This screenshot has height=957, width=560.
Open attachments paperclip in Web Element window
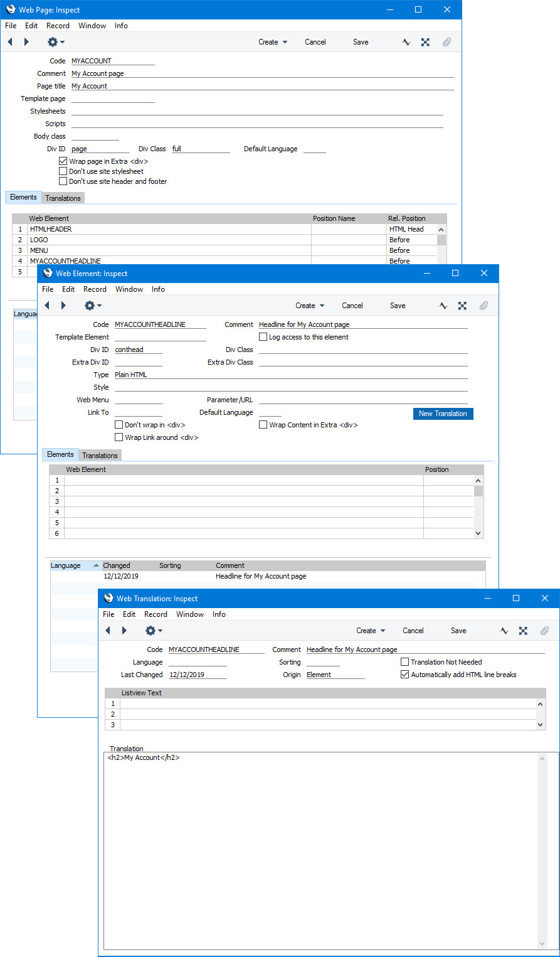pos(483,306)
